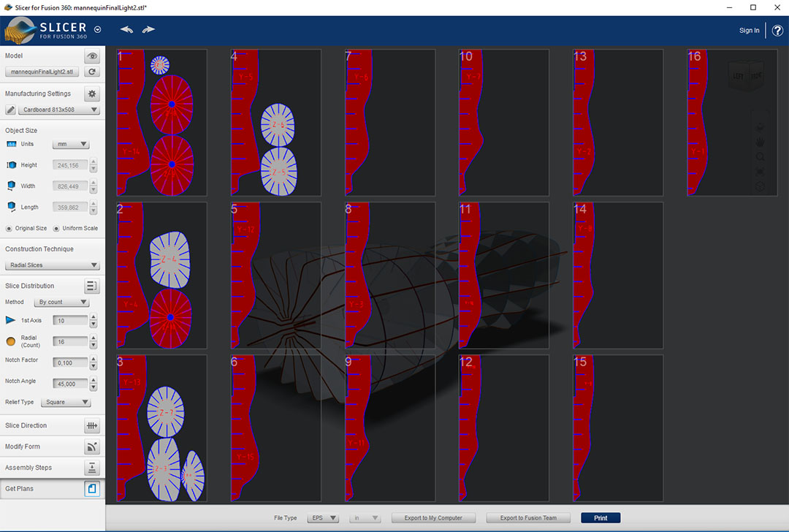Click the Notch Factor stepper arrows

93,363
